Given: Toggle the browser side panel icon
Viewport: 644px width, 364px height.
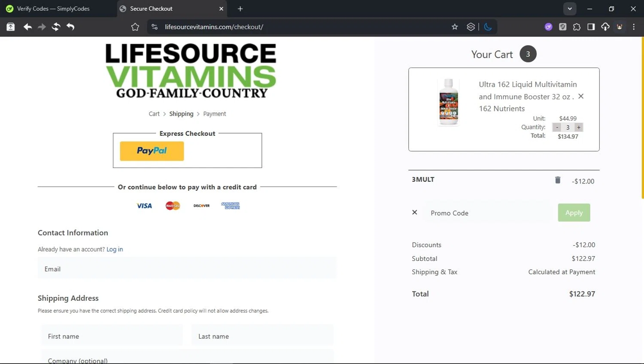Looking at the screenshot, I should (x=591, y=27).
